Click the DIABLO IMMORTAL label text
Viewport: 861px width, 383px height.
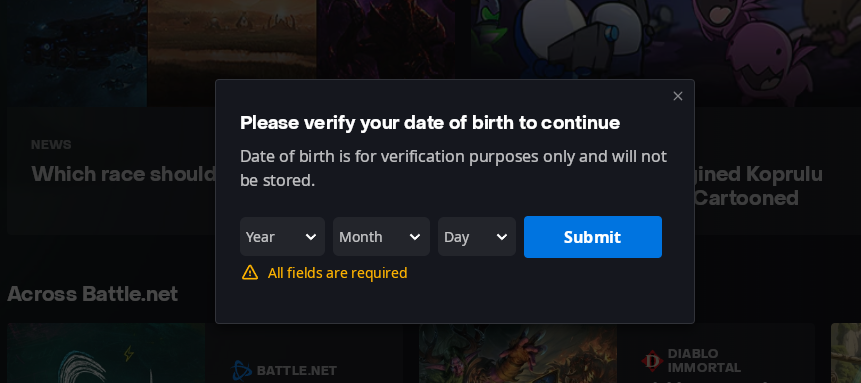tap(704, 360)
